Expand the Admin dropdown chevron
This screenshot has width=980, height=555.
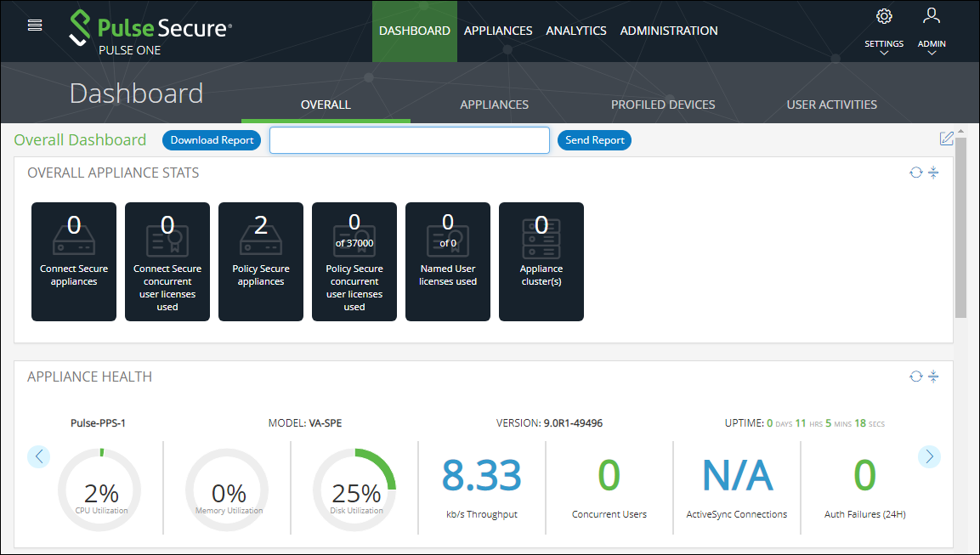click(932, 54)
